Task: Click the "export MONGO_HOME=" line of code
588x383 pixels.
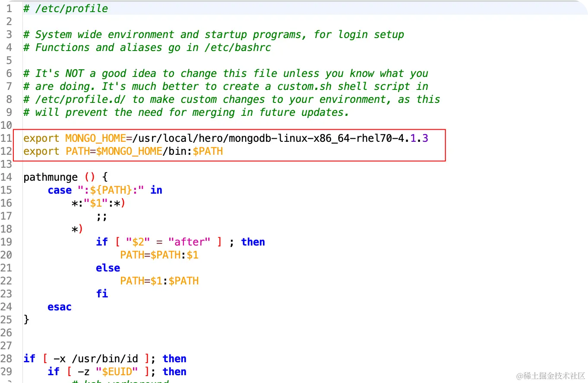Action: [x=226, y=138]
